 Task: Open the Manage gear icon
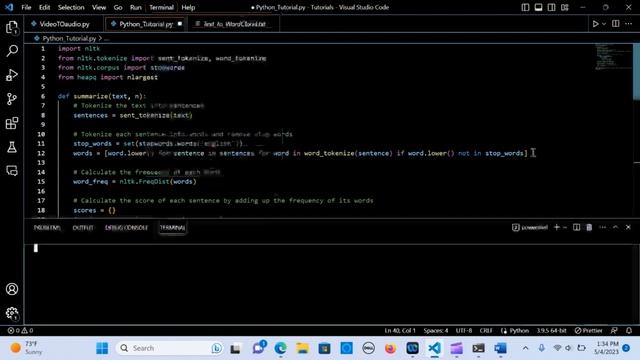point(12,313)
